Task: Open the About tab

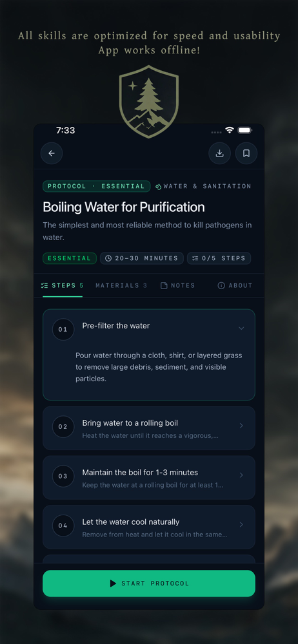Action: pos(235,285)
